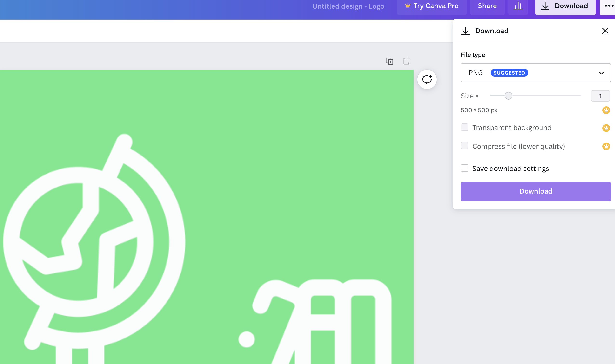Screen dimensions: 615x364
Task: Tick the Save download settings checkbox
Action: [x=464, y=168]
